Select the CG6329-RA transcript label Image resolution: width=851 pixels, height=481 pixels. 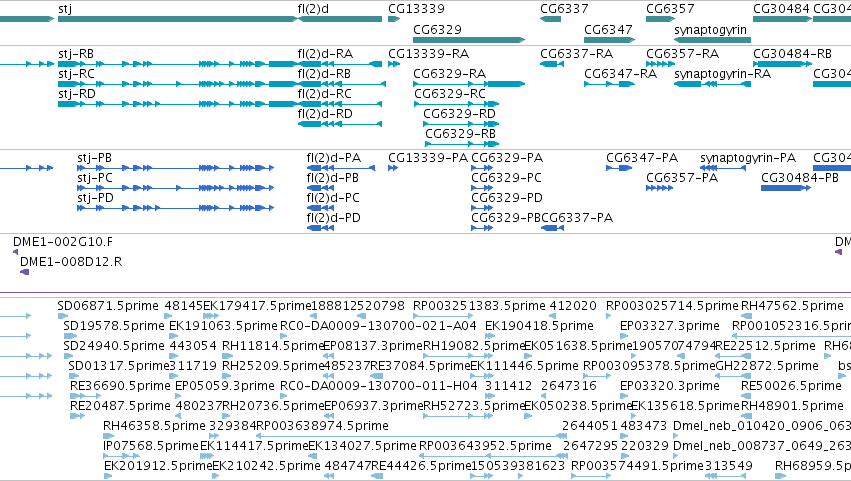coord(449,74)
